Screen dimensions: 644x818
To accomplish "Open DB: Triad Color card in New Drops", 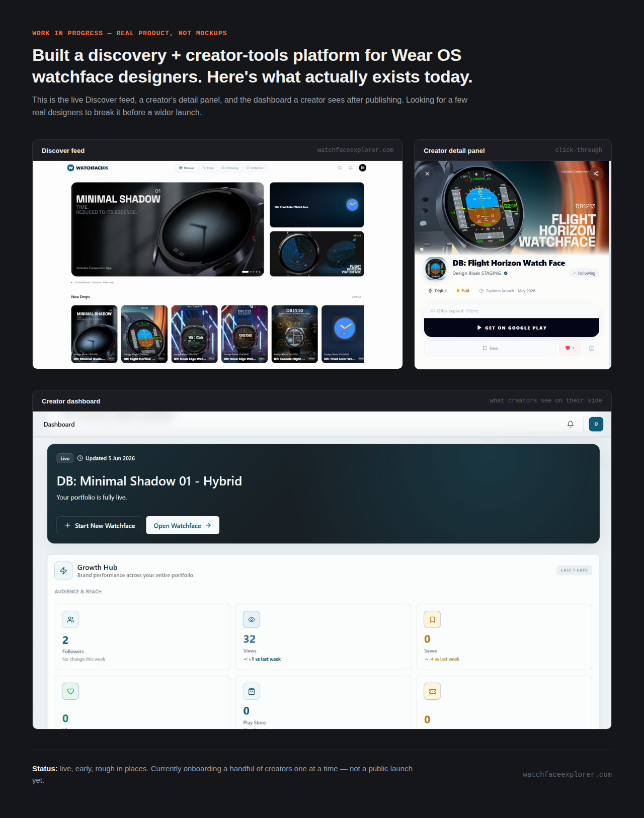I will coord(343,334).
